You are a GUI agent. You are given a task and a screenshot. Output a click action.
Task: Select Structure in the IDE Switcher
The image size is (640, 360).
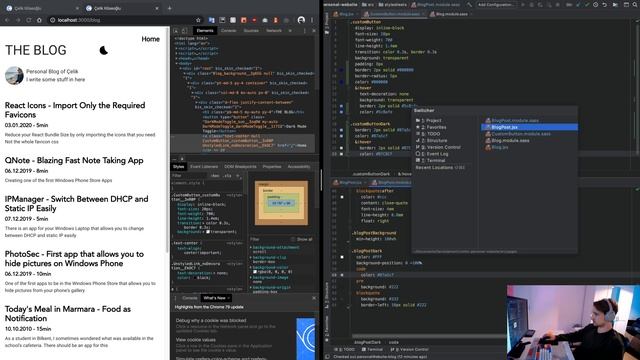coord(431,140)
